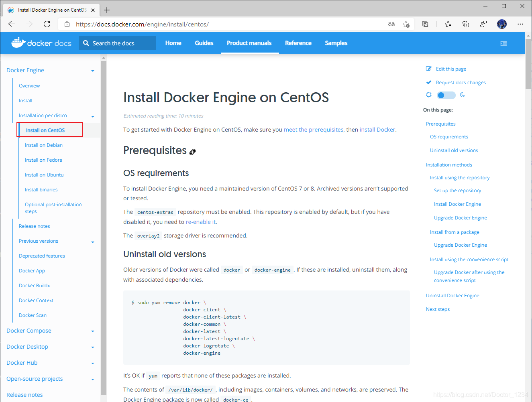Reload the page with the refresh icon
This screenshot has height=402, width=532.
coord(47,24)
